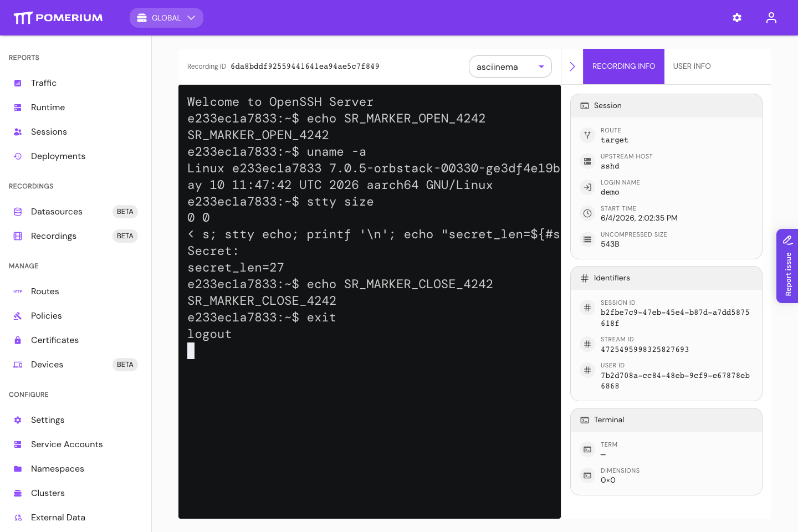Click the Deployments history icon
Image resolution: width=798 pixels, height=532 pixels.
(18, 156)
